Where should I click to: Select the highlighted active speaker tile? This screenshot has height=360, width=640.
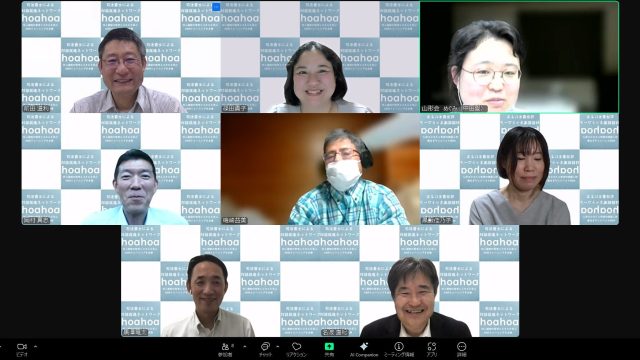tap(519, 57)
